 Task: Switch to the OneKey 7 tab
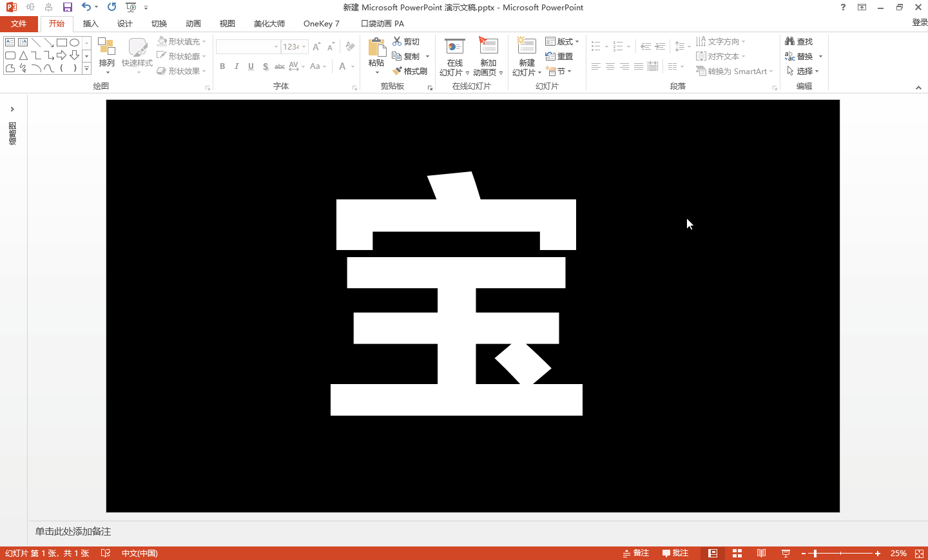click(322, 24)
